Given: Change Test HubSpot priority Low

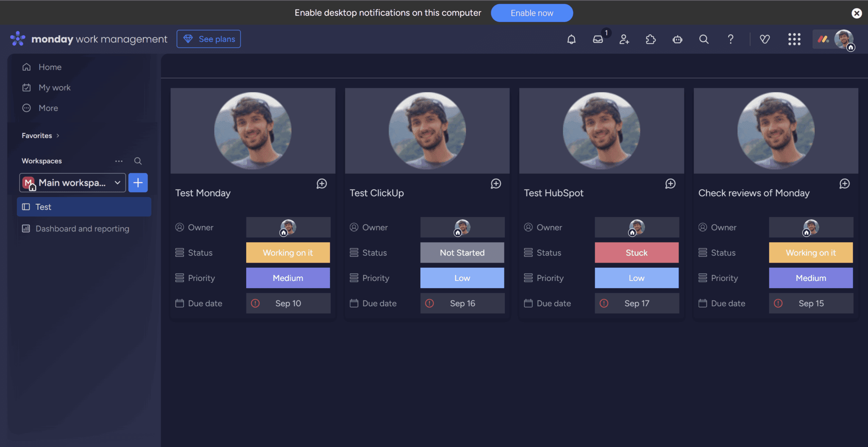Looking at the screenshot, I should [637, 278].
